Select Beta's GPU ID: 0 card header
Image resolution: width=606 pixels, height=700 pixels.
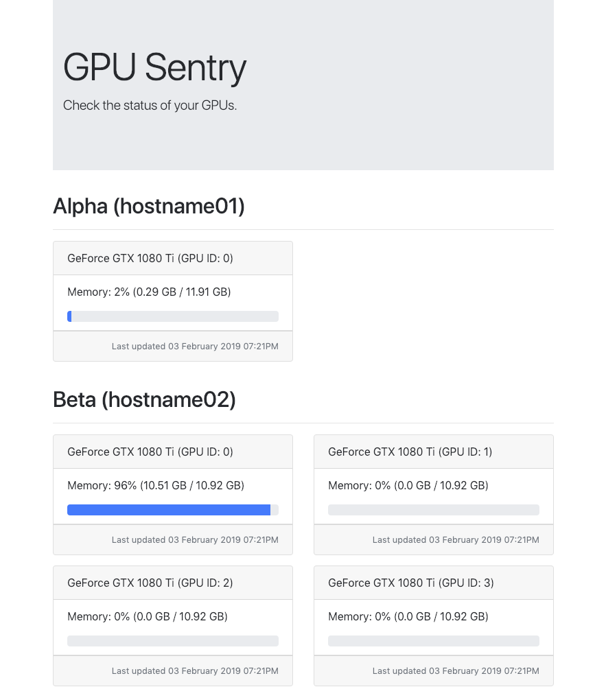pyautogui.click(x=173, y=452)
